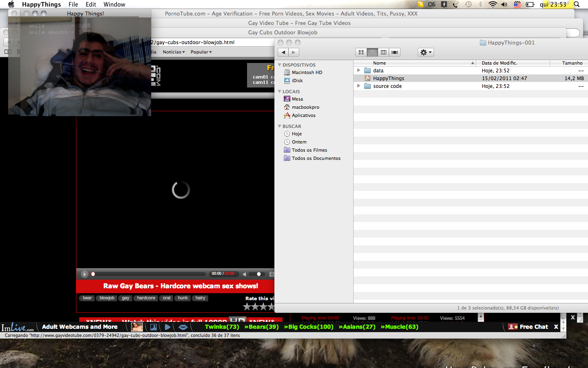Select the HappyThings application file row
This screenshot has height=368, width=588.
470,78
